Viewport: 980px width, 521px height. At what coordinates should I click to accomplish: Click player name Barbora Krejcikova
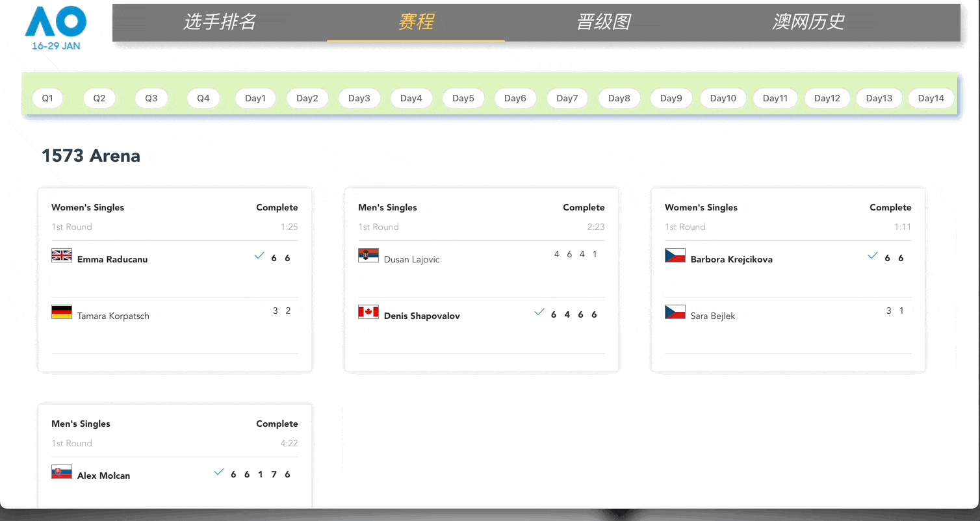(732, 259)
